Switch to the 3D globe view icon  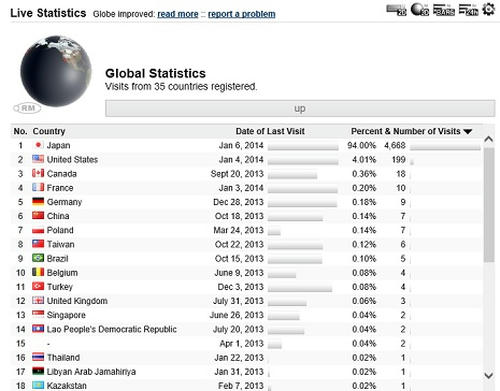pos(420,9)
